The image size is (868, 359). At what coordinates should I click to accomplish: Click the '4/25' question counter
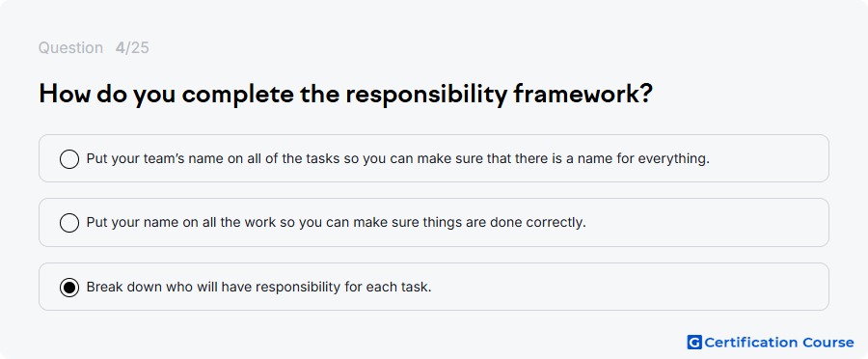[x=132, y=48]
